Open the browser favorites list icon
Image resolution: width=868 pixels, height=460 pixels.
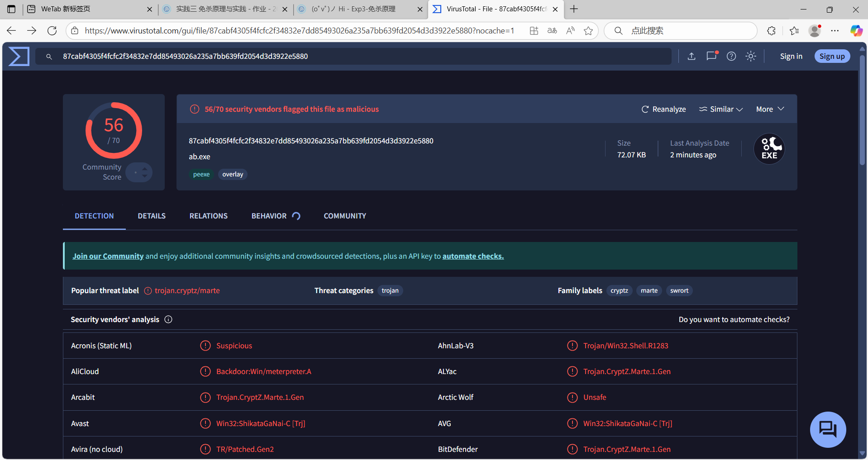click(x=794, y=30)
